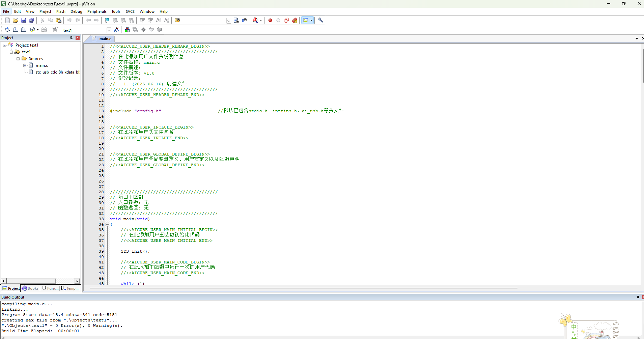
Task: Click the Start/Stop Debug Session icon
Action: click(256, 20)
